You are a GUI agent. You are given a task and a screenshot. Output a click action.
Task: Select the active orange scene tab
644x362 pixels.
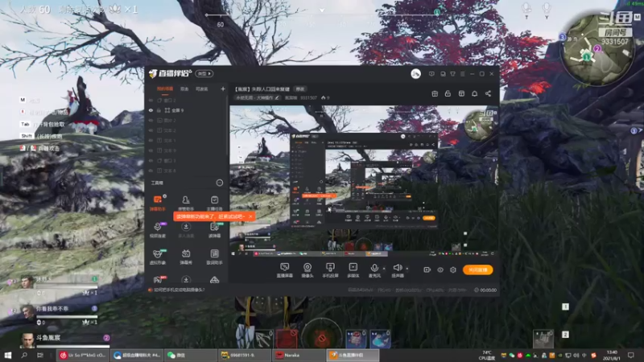click(x=165, y=88)
